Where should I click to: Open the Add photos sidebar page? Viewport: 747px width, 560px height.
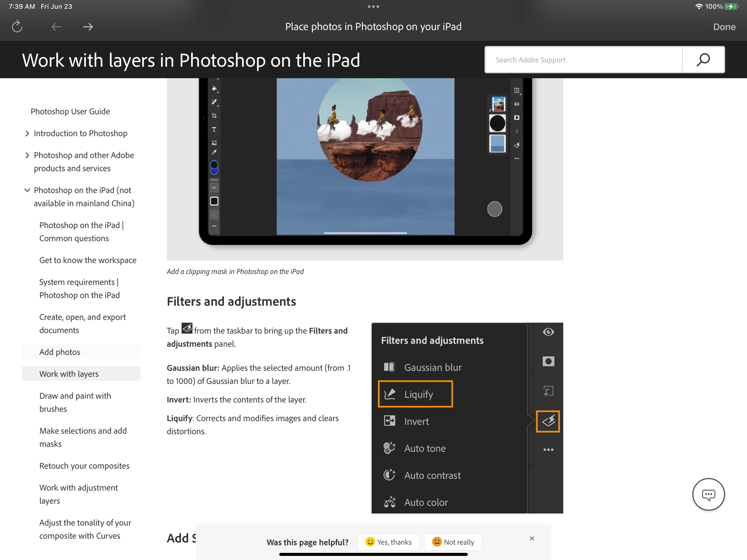click(x=60, y=352)
